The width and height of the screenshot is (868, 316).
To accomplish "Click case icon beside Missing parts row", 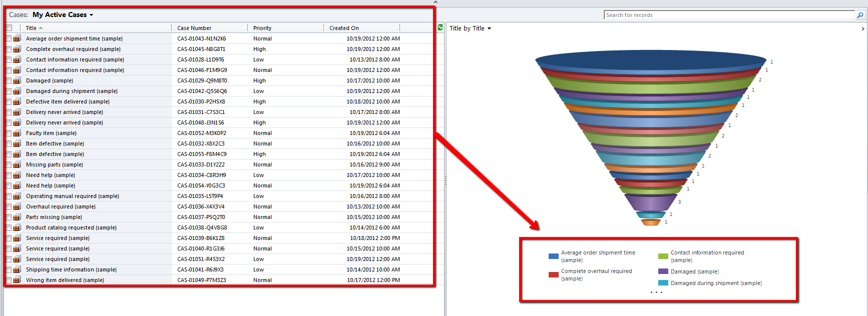I will point(17,164).
